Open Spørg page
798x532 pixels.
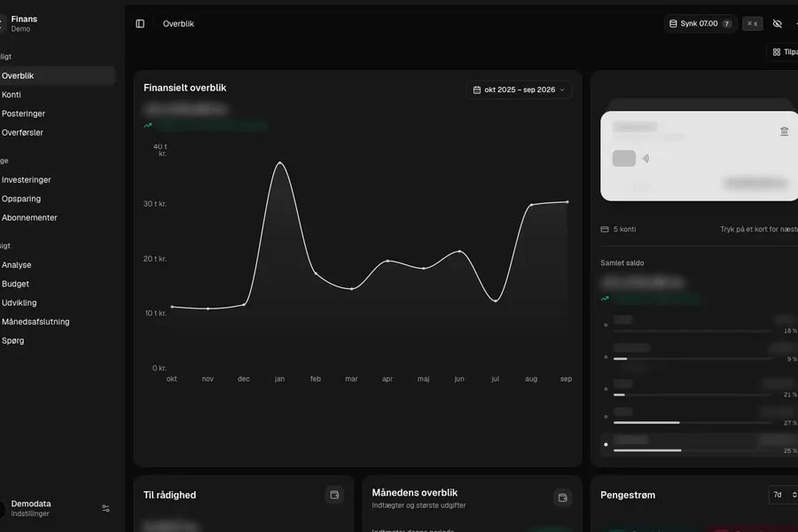(57, 340)
